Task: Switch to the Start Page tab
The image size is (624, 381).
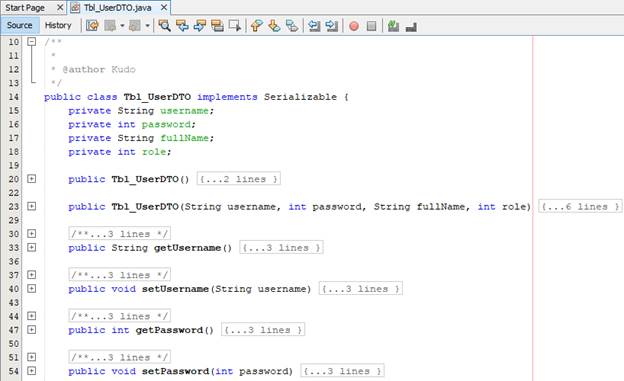Action: click(x=25, y=8)
